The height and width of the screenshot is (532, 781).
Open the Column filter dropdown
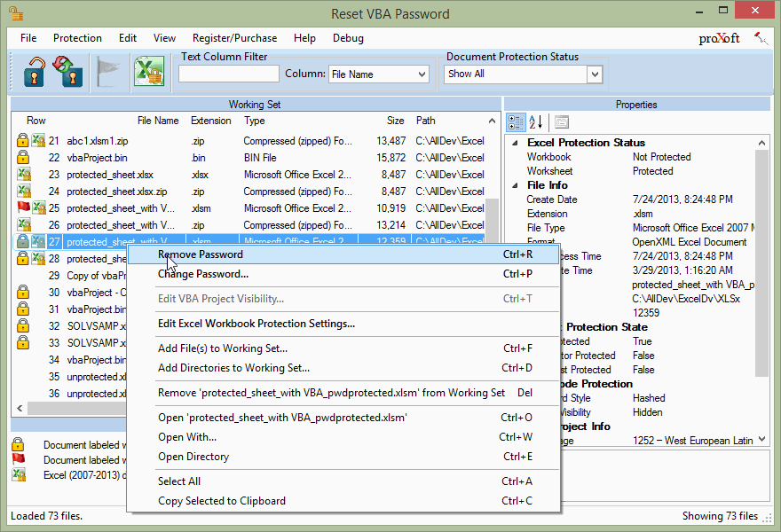coord(422,74)
